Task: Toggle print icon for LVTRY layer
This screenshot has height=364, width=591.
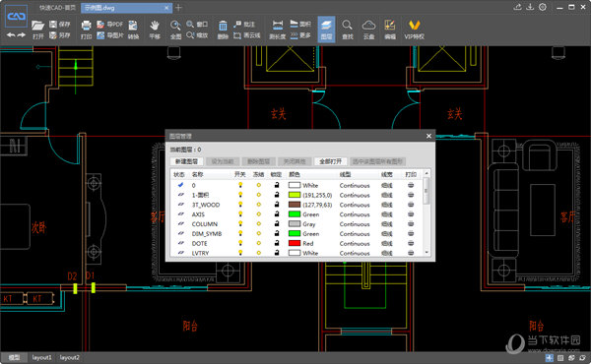Action: (411, 253)
